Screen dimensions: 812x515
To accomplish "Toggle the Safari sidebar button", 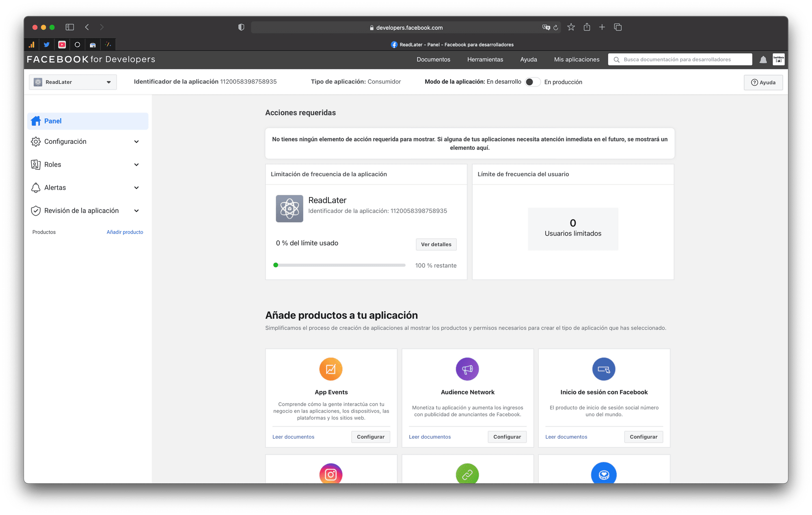I will [70, 27].
